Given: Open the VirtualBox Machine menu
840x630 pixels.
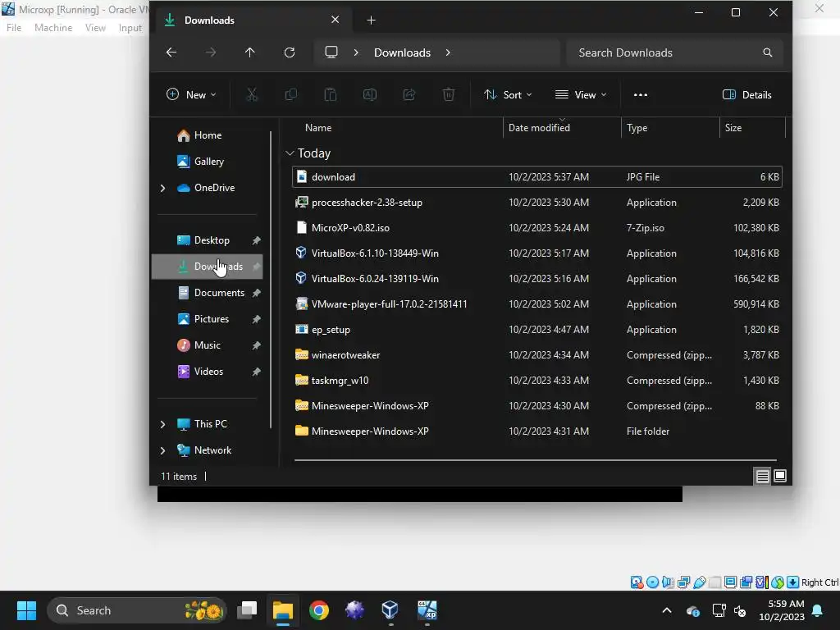Looking at the screenshot, I should (53, 28).
